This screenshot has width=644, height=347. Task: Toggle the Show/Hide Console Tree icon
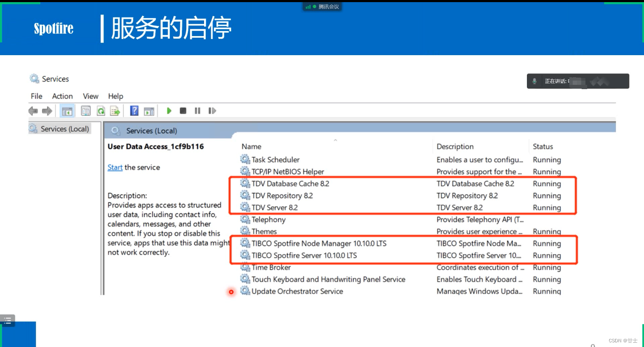point(67,111)
